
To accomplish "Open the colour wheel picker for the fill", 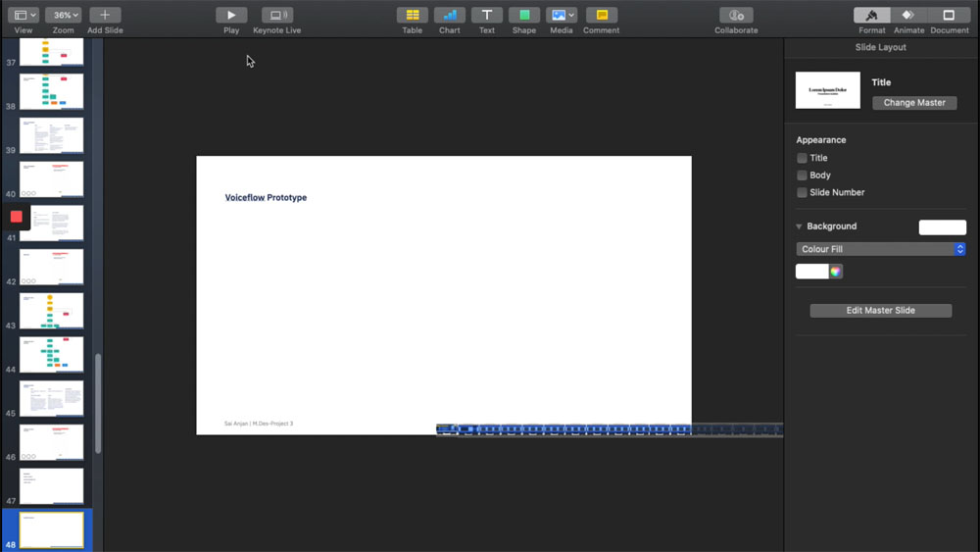I will pos(836,272).
